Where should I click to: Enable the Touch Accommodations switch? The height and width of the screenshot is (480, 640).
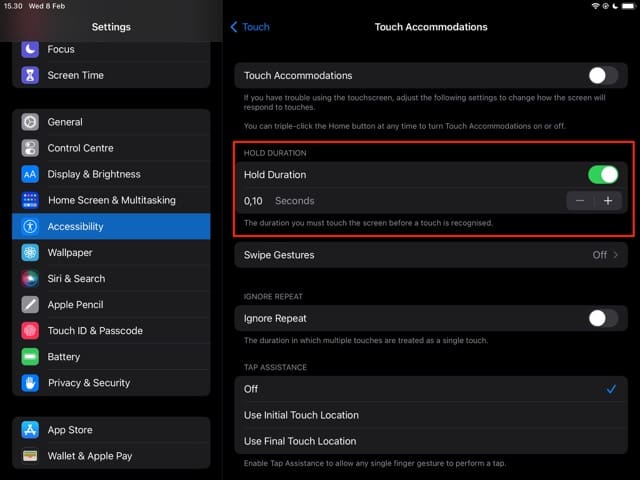[x=602, y=75]
